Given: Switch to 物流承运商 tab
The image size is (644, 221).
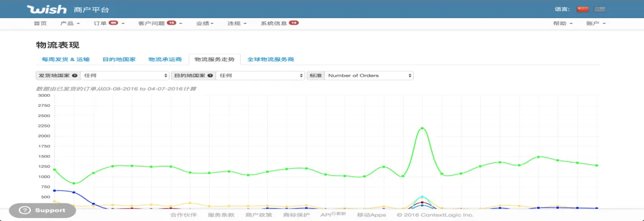Looking at the screenshot, I should point(165,59).
